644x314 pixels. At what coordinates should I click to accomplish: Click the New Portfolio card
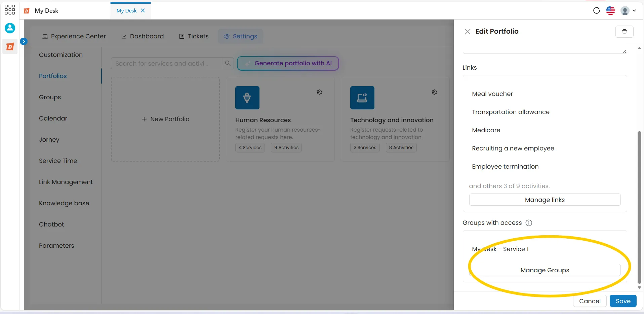(165, 119)
